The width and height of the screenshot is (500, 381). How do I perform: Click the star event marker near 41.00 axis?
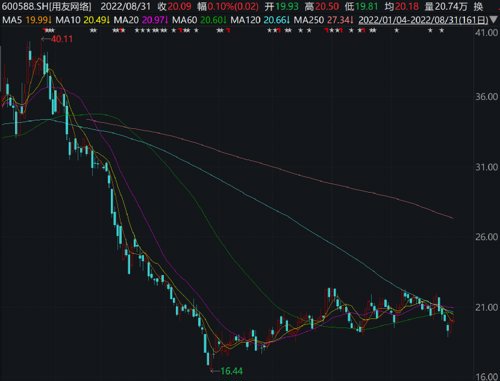click(441, 31)
